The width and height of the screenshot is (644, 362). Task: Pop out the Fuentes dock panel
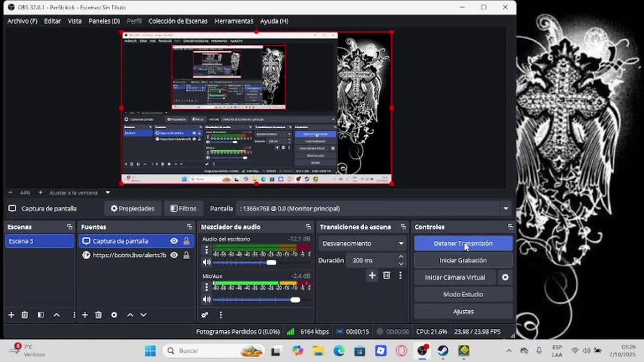pyautogui.click(x=189, y=227)
